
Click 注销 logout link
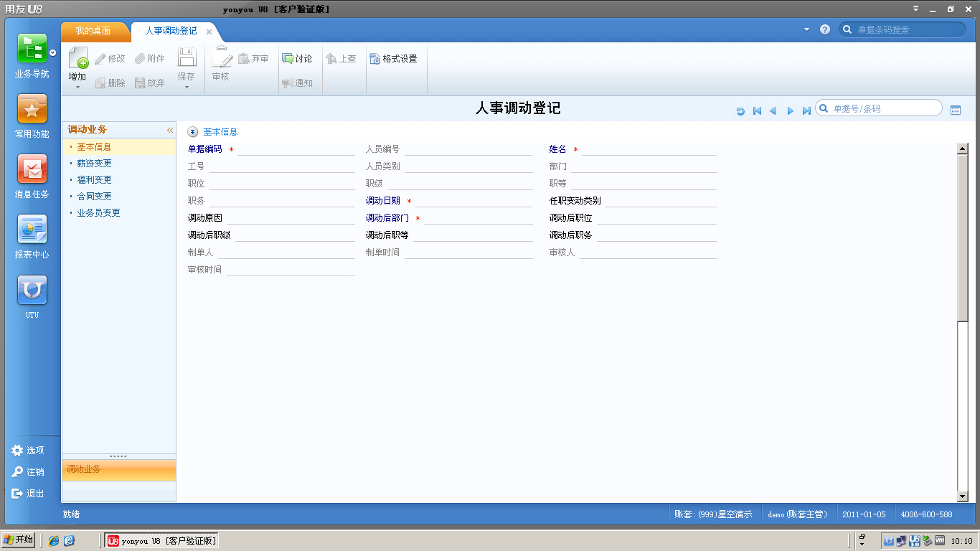click(28, 472)
